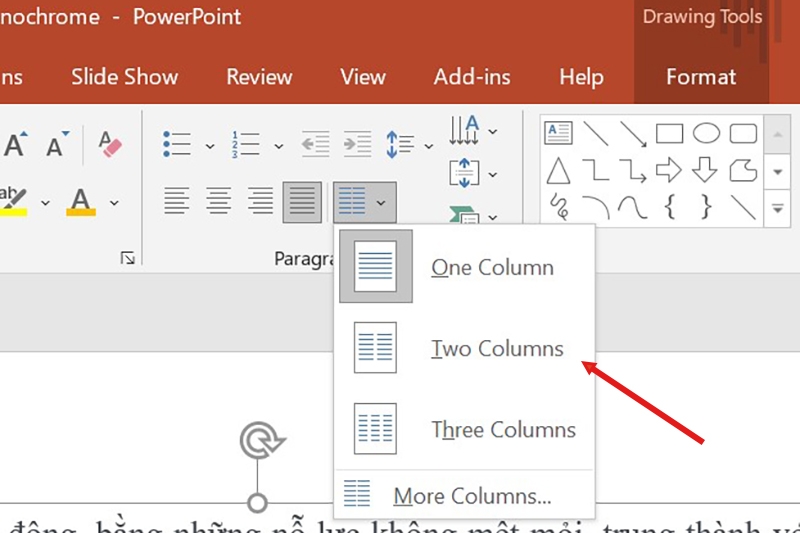800x533 pixels.
Task: Apply the orange font color
Action: 81,202
